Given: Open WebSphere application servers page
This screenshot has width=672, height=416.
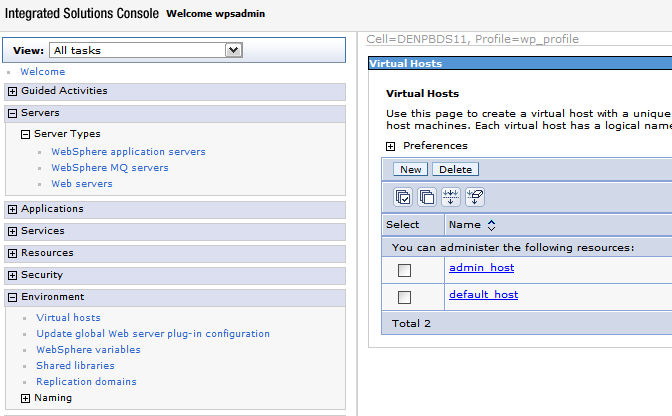Looking at the screenshot, I should (128, 152).
